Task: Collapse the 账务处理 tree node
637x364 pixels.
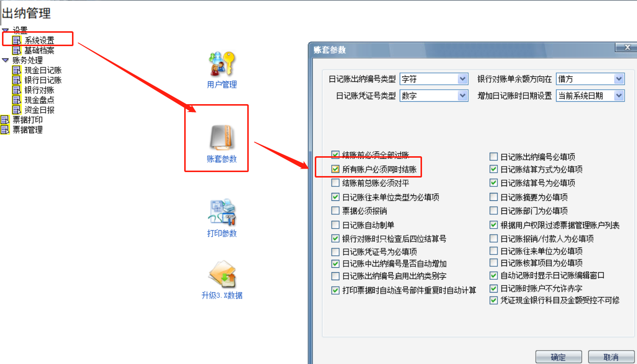Action: click(x=5, y=60)
